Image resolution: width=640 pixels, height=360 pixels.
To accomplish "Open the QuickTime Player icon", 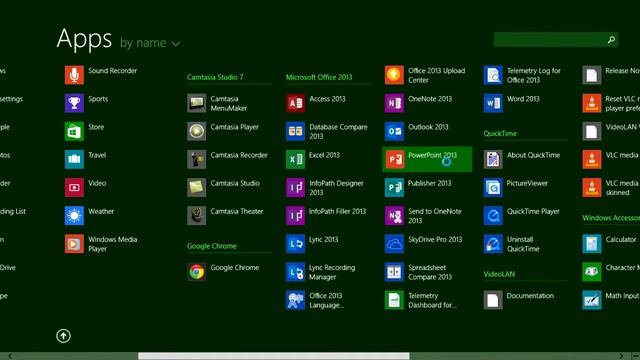I will pyautogui.click(x=493, y=216).
